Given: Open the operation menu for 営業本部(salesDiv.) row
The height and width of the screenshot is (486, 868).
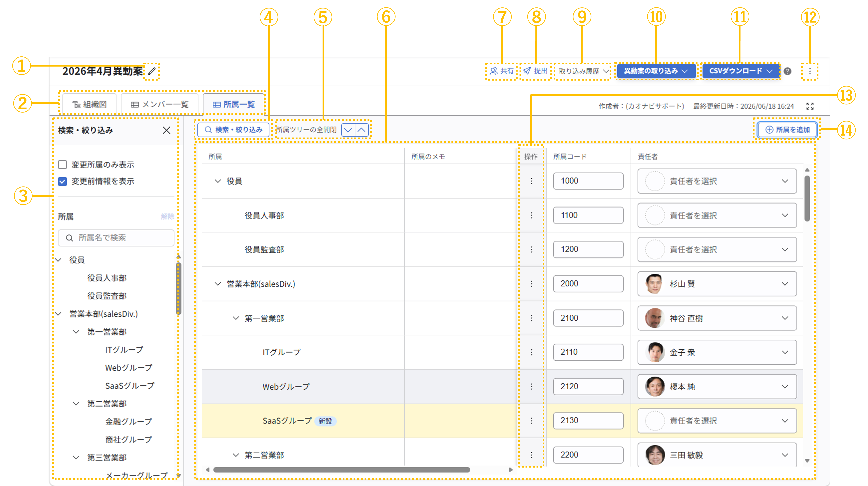Looking at the screenshot, I should (x=531, y=284).
